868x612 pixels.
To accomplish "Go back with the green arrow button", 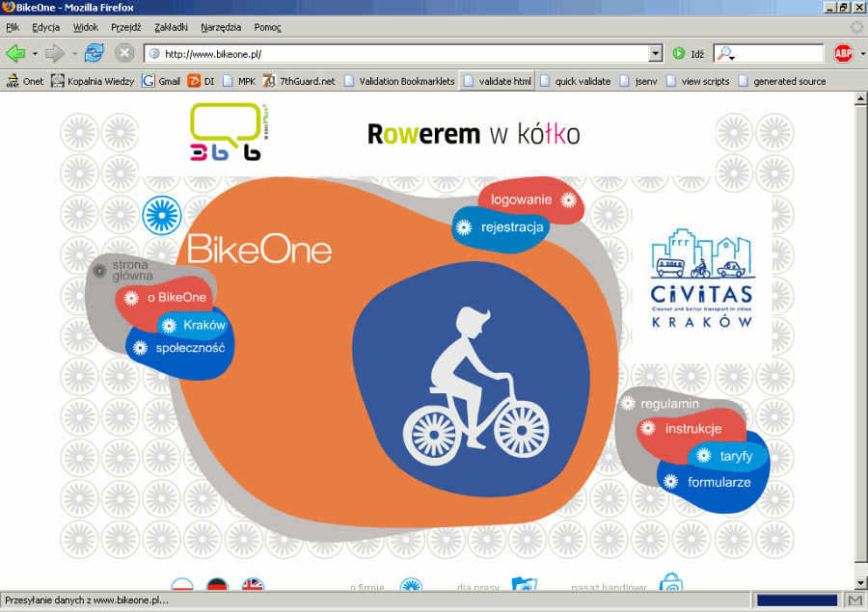I will pos(15,54).
